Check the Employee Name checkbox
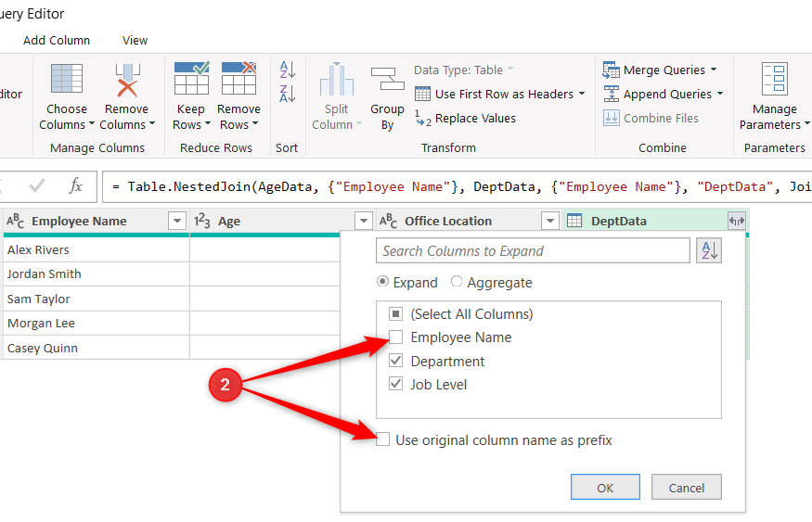This screenshot has height=522, width=812. coord(395,337)
